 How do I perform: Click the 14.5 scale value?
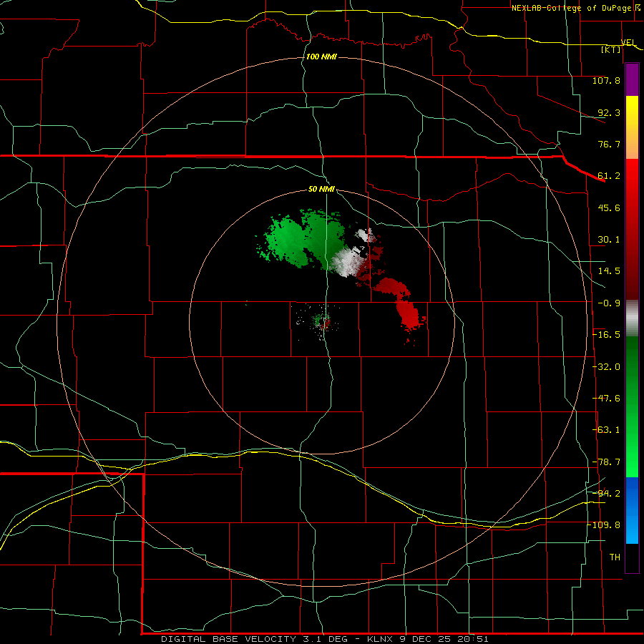point(609,271)
